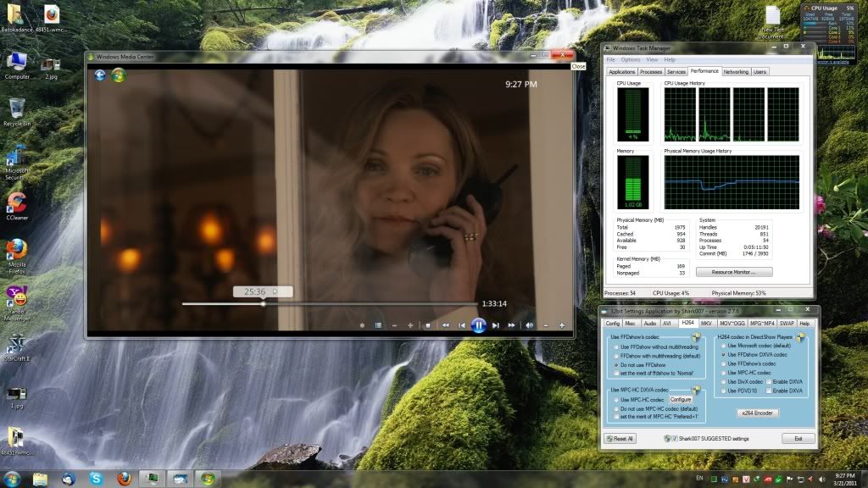The height and width of the screenshot is (488, 868).
Task: Open Windows Explorer from the taskbar
Action: pos(40,479)
